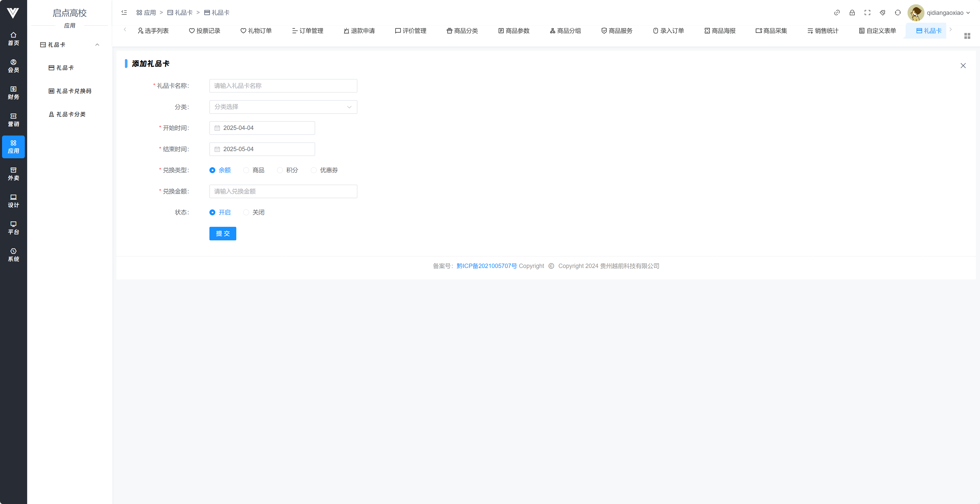The height and width of the screenshot is (504, 980).
Task: Click the 礼品卡名称 input field
Action: click(x=283, y=86)
